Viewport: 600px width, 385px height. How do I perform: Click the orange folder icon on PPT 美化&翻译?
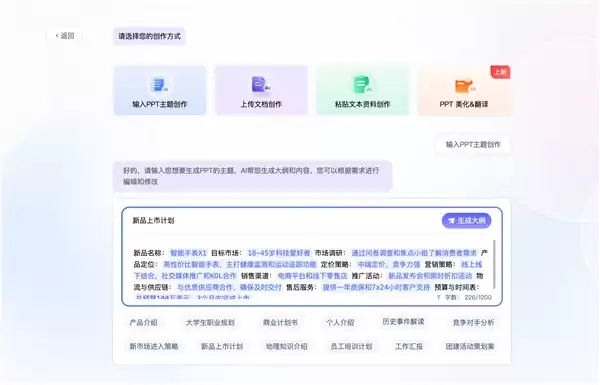click(465, 85)
